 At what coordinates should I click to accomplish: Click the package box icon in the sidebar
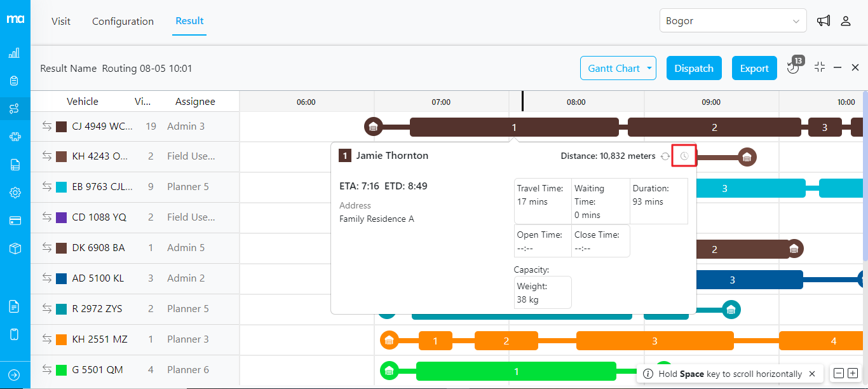click(15, 249)
